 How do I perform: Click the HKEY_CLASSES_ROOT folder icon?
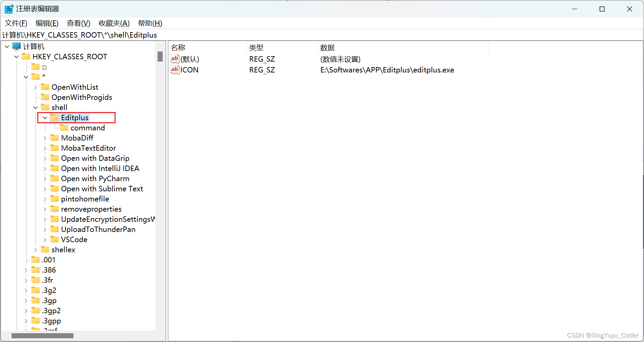[x=26, y=56]
